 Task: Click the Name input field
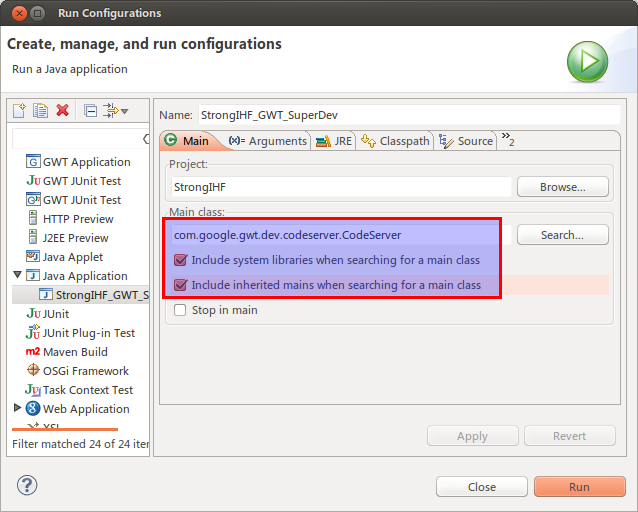click(409, 115)
